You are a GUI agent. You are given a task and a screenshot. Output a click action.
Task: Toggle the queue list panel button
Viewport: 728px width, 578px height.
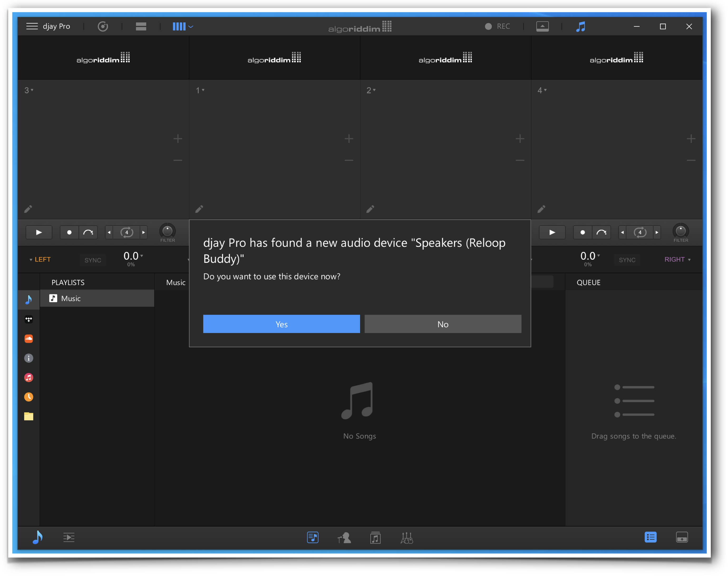point(650,537)
